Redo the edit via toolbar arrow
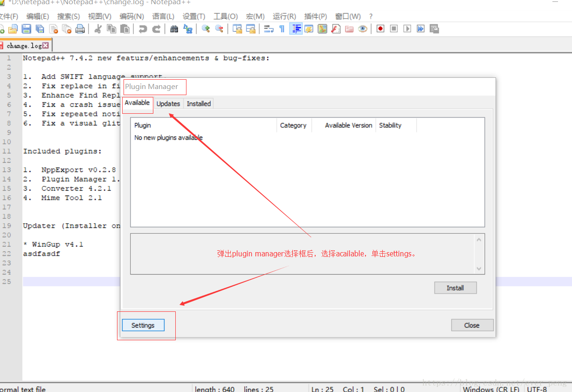Image resolution: width=572 pixels, height=392 pixels. click(156, 29)
